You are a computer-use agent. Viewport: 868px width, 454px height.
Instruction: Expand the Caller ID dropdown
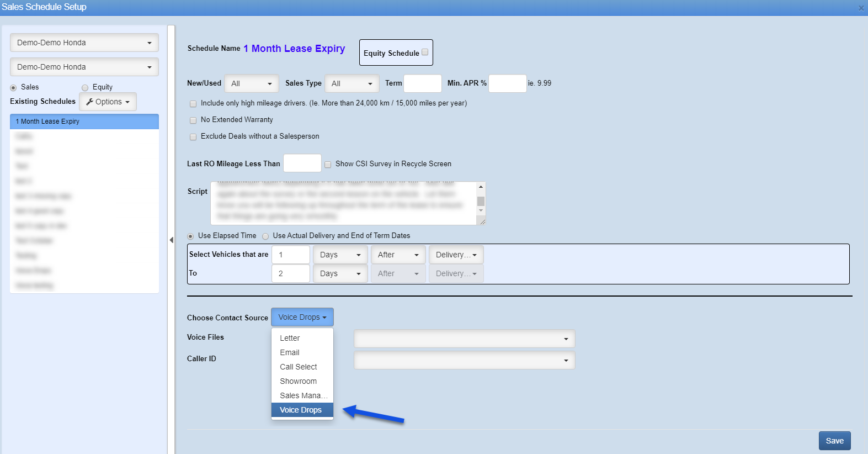464,361
